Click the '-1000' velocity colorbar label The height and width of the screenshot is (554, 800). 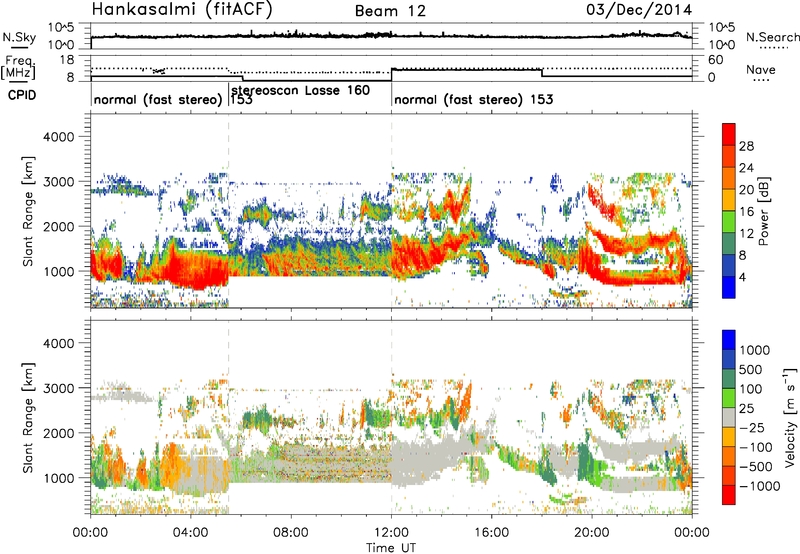point(759,486)
